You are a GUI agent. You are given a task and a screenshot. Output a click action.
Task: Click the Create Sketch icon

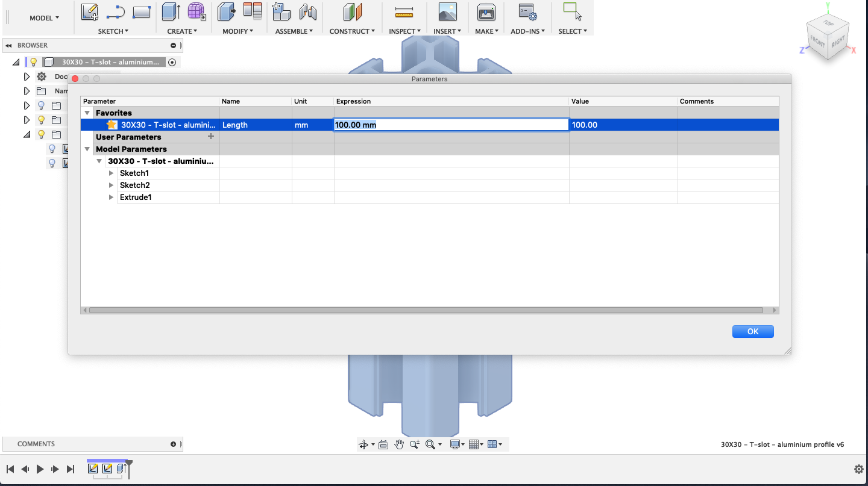(x=89, y=11)
